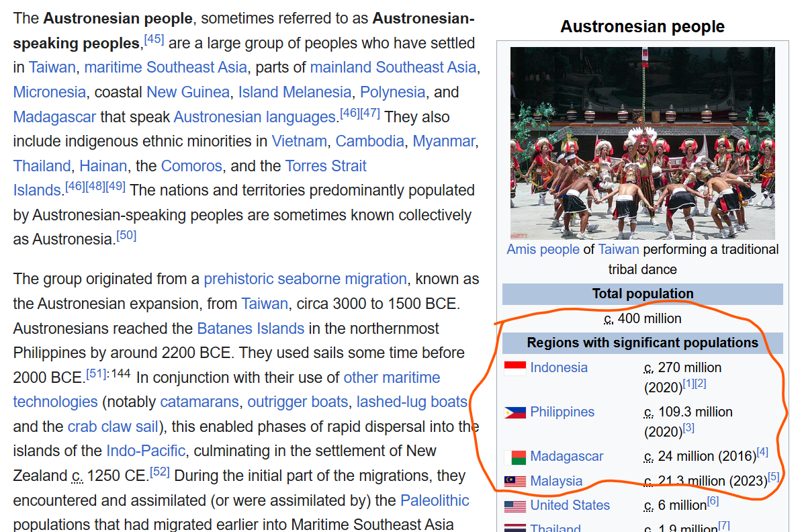Click the United States flag icon
The width and height of the screenshot is (804, 532).
(515, 506)
